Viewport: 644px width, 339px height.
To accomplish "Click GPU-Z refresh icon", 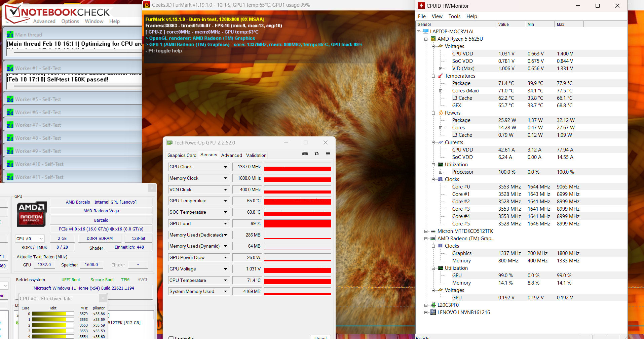I will pyautogui.click(x=316, y=154).
